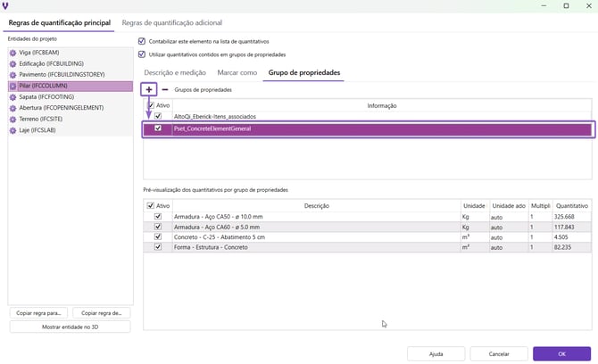The height and width of the screenshot is (364, 598).
Task: Add a property group with the plus icon
Action: pos(149,89)
